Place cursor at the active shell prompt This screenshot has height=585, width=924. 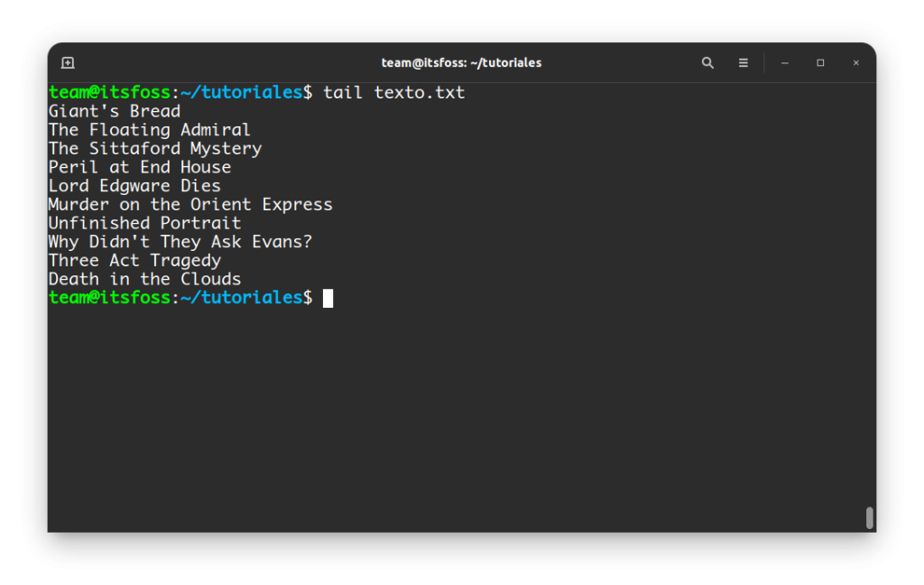point(326,297)
